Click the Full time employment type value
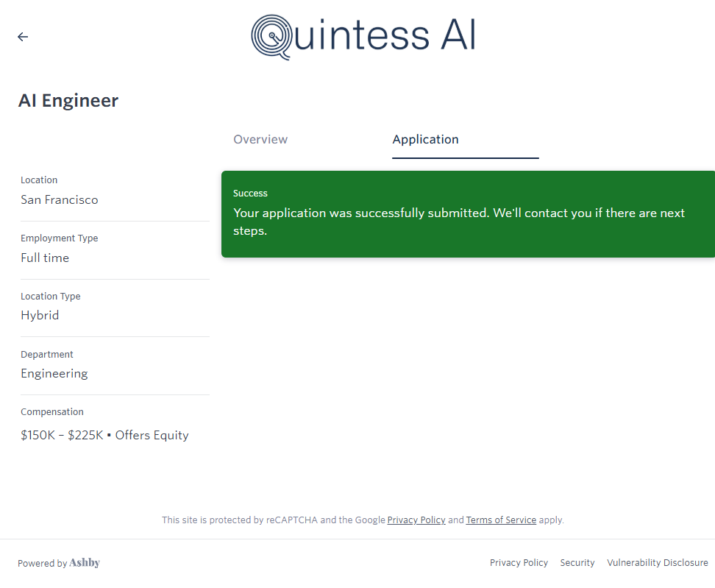This screenshot has width=715, height=588. click(45, 258)
